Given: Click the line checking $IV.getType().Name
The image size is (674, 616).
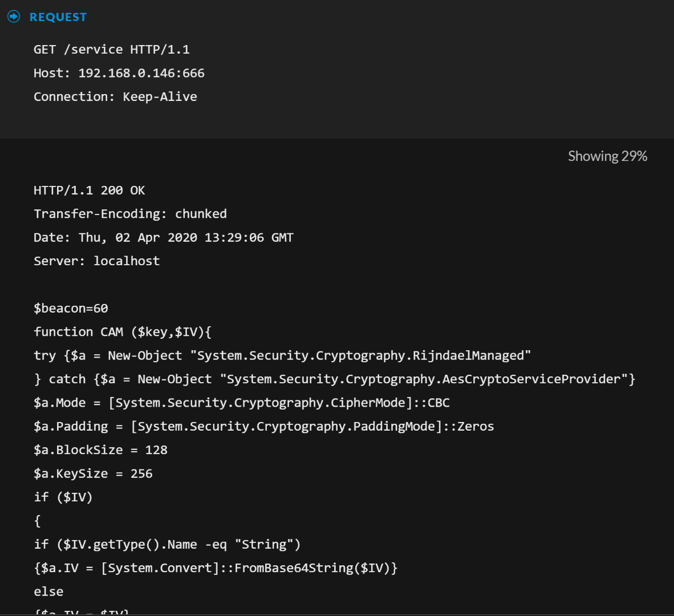Looking at the screenshot, I should click(x=167, y=545).
